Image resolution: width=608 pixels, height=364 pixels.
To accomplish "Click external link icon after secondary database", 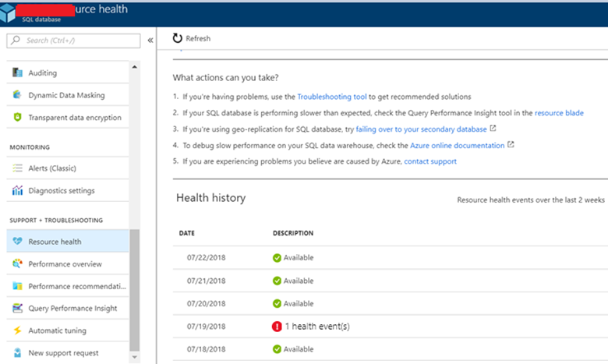I will tap(493, 129).
